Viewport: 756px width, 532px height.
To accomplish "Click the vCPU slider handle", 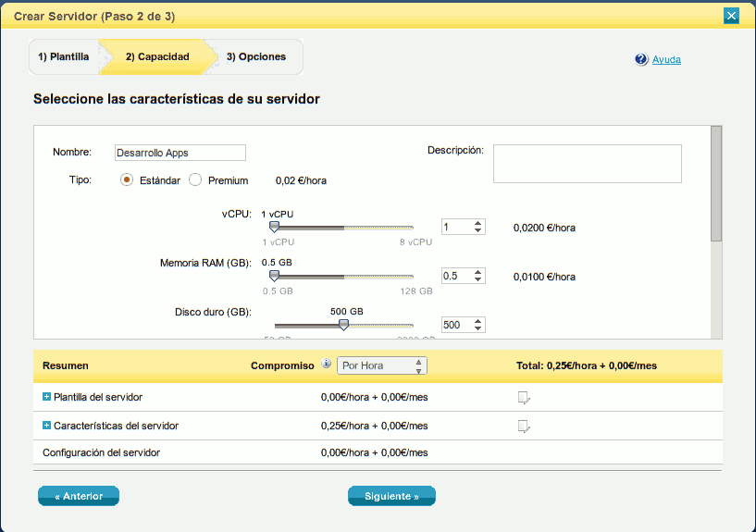I will 274,227.
